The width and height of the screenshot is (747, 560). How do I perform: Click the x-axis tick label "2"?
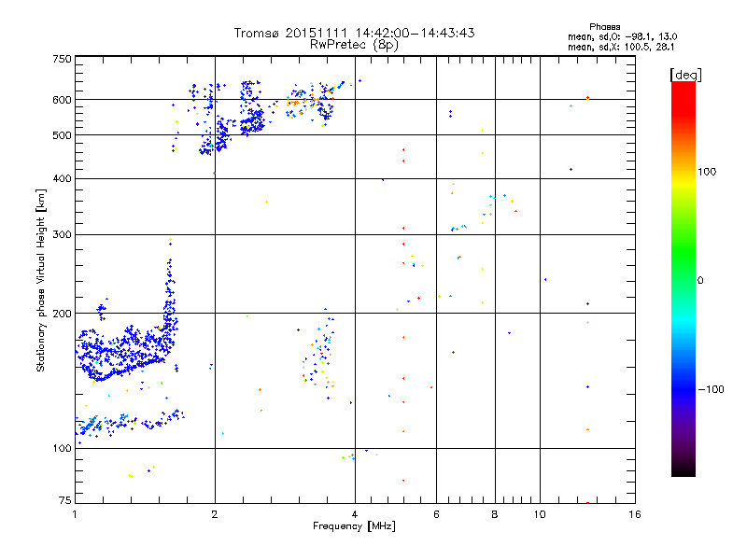pos(215,514)
